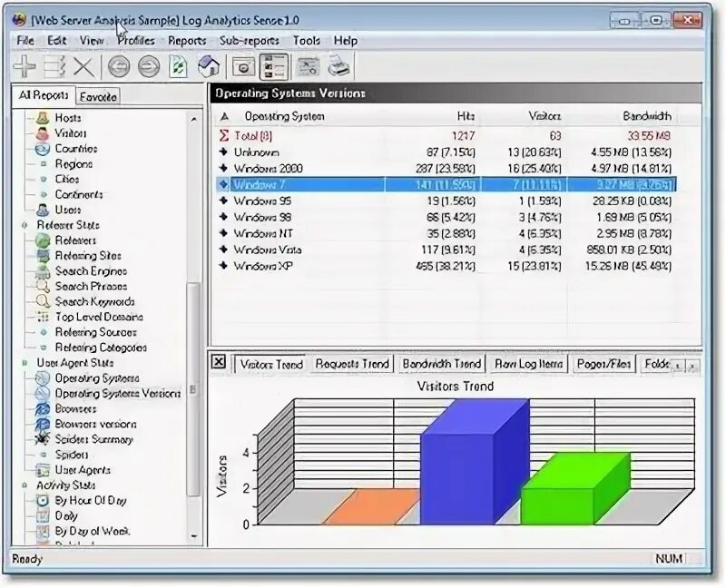726x588 pixels.
Task: Switch to the Bandwidth Trend tab
Action: point(442,364)
